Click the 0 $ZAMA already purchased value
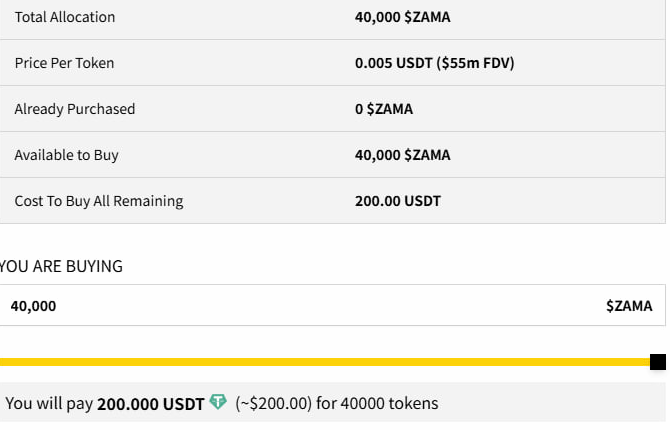Screen dimensions: 670x430 pos(383,109)
